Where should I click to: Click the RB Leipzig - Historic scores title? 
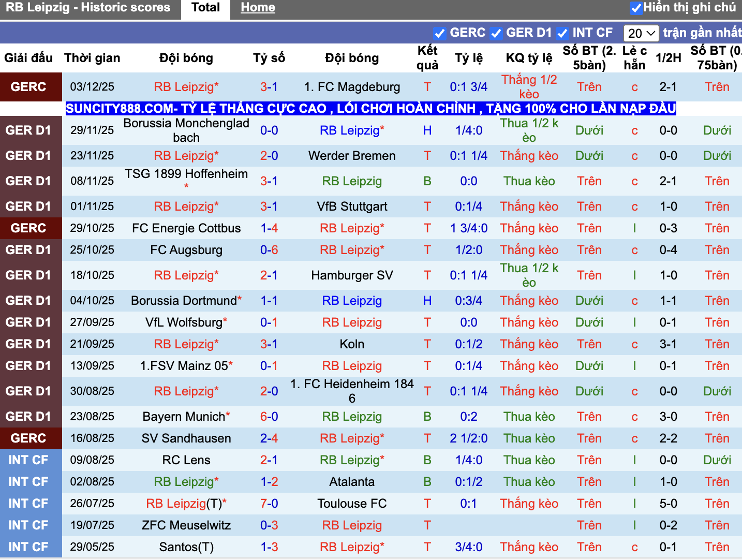(x=88, y=8)
